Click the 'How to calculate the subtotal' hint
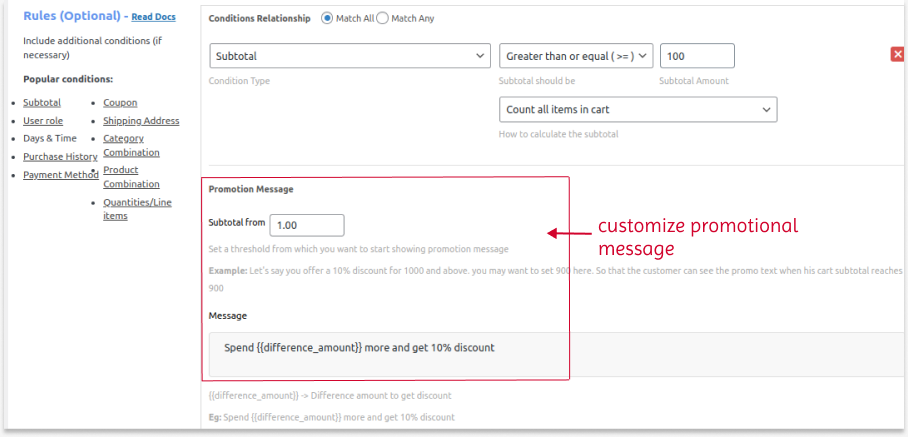 tap(559, 134)
